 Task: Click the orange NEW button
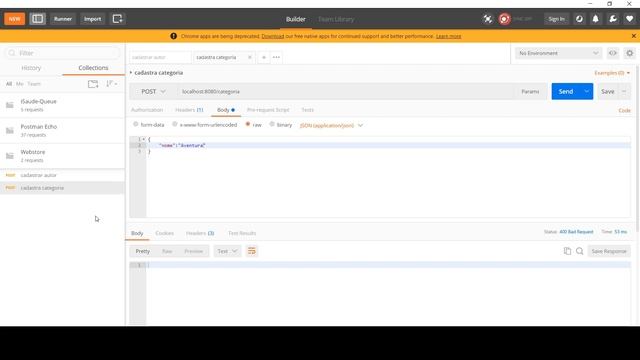(x=14, y=19)
